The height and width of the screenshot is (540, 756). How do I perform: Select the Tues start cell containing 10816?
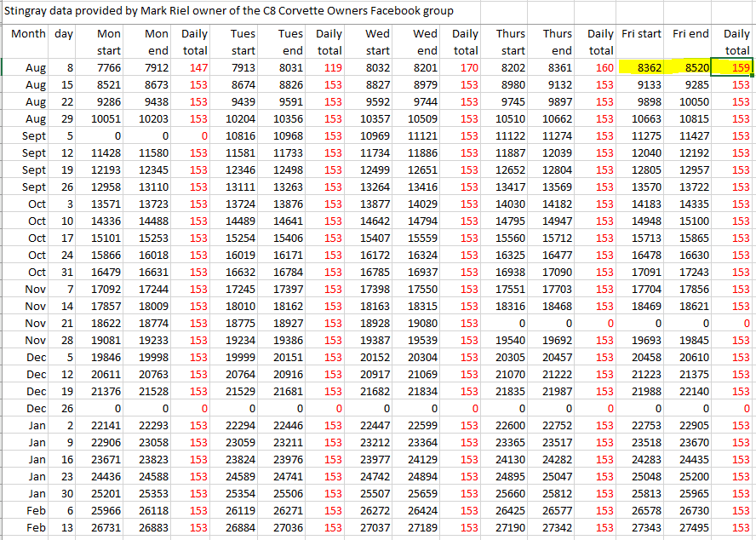tap(241, 136)
